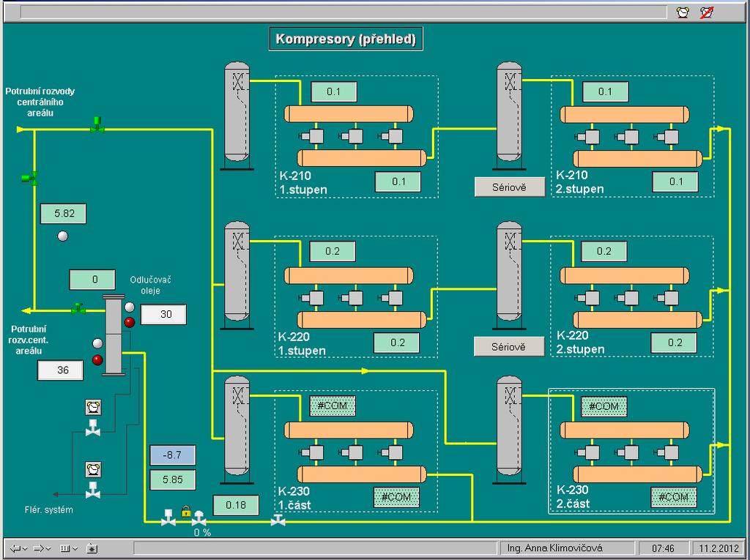Select the white valve left of the padlock

(168, 518)
